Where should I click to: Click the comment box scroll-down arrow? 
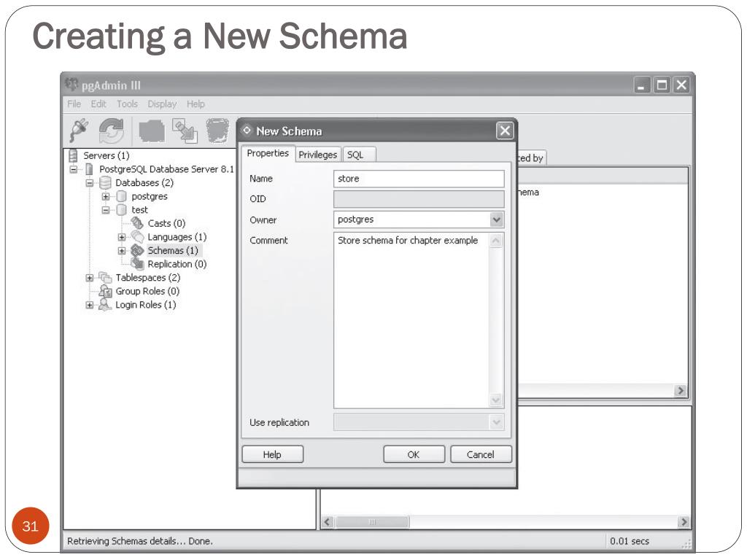click(496, 400)
